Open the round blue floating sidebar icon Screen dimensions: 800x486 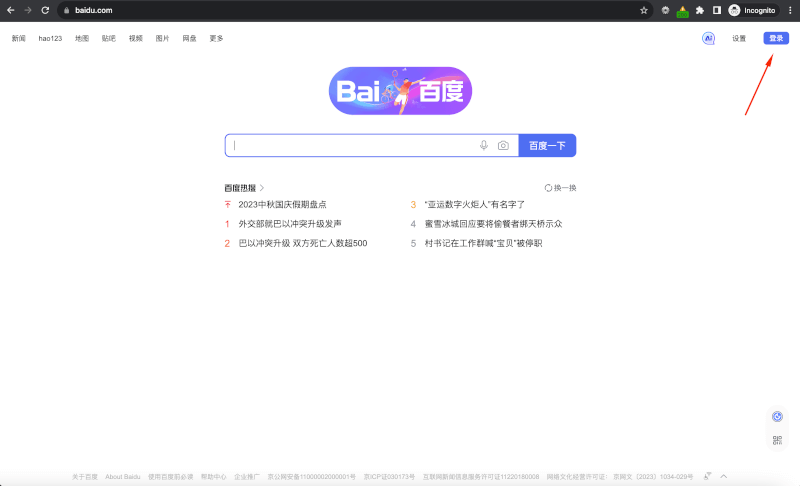pos(777,417)
